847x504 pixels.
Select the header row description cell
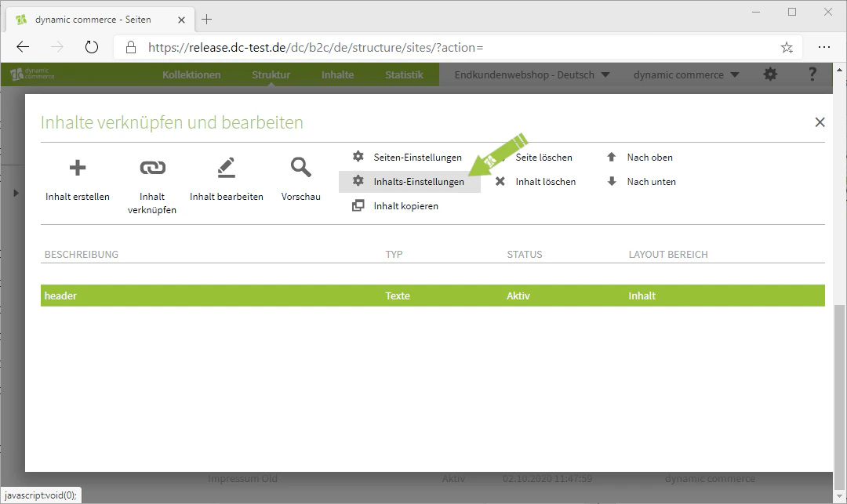[x=60, y=296]
